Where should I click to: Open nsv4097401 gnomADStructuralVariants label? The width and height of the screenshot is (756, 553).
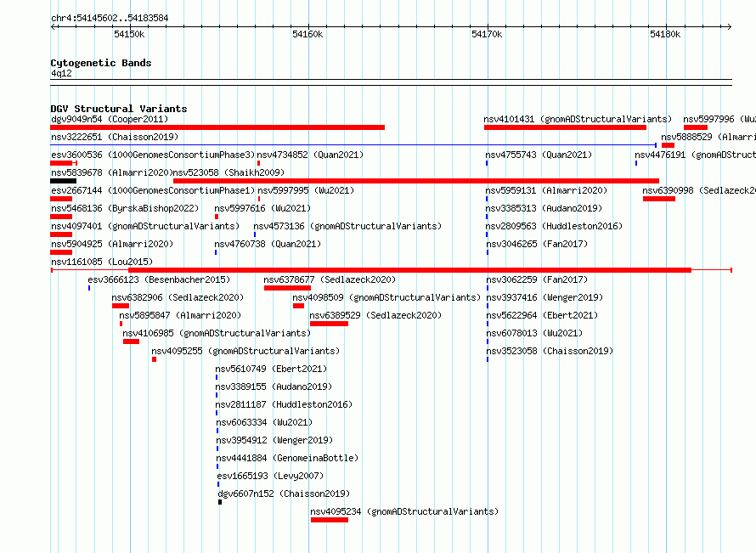[145, 226]
